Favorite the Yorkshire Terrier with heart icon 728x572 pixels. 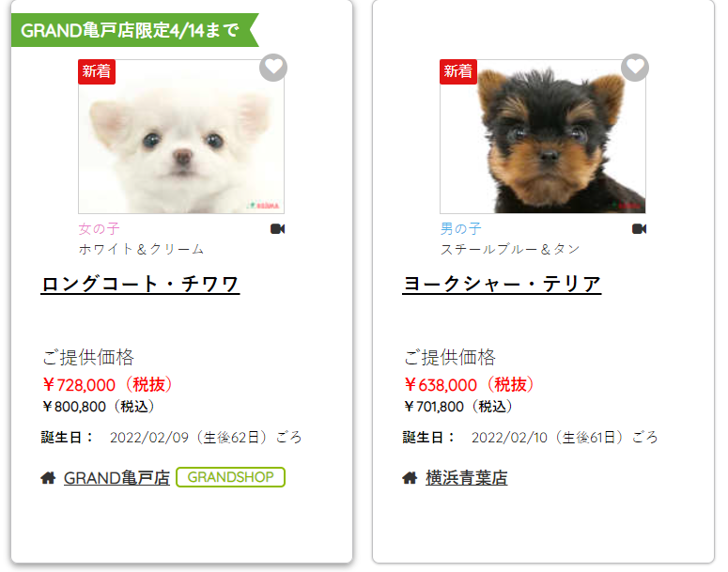point(635,68)
